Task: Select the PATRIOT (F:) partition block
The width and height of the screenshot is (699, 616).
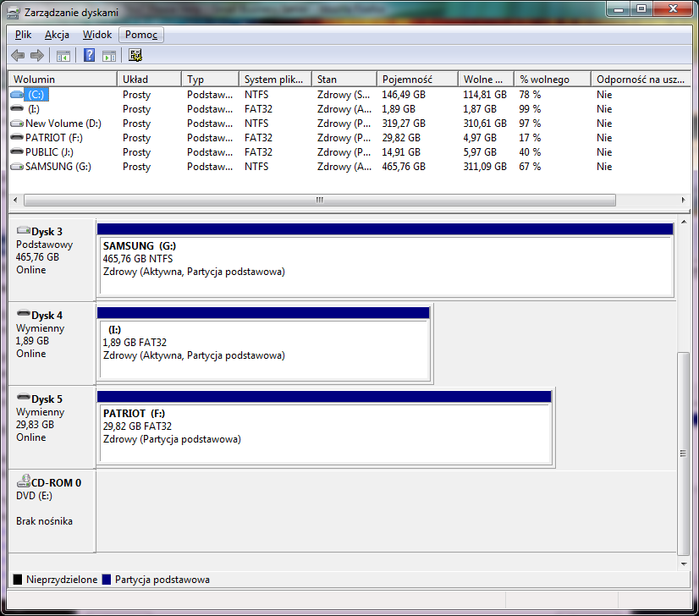Action: (325, 427)
